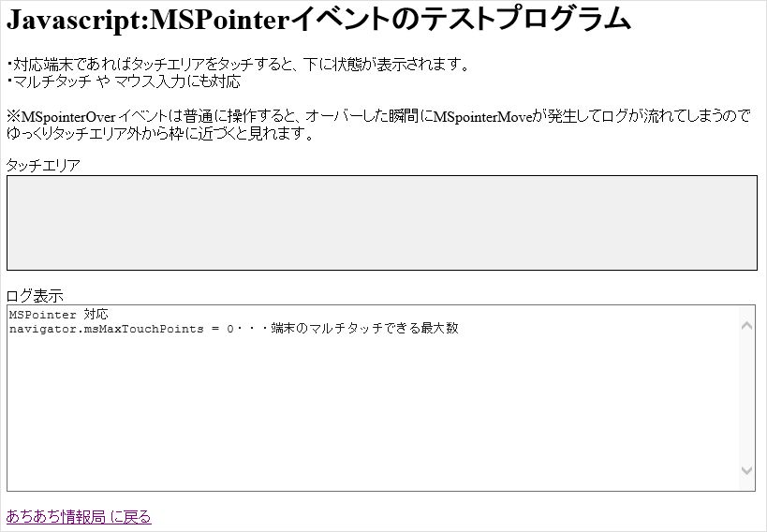This screenshot has width=767, height=532.
Task: Click テストプログラム in the page heading
Action: coord(526,20)
